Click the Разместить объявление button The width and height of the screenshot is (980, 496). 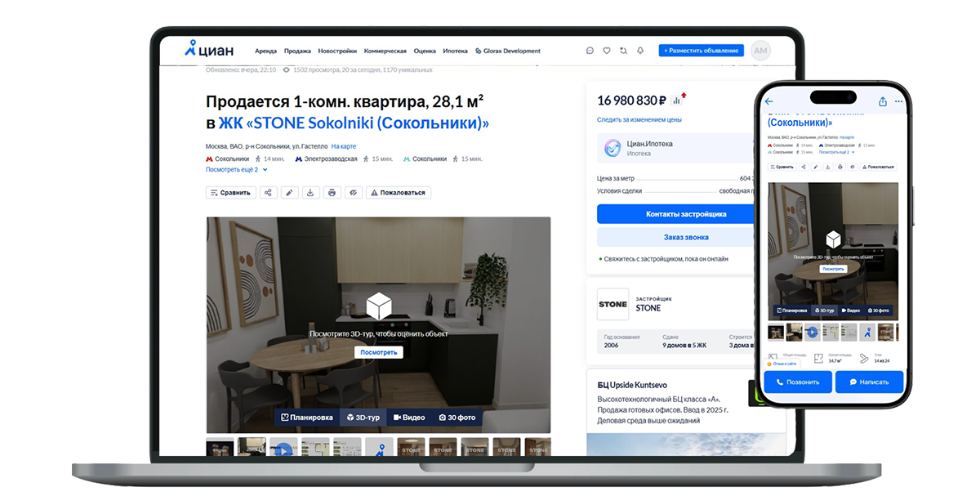(702, 51)
